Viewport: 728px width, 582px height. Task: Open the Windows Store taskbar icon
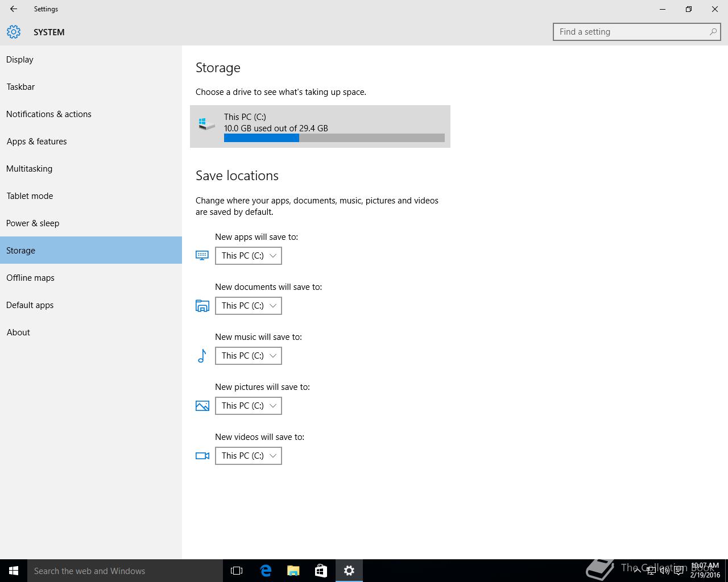tap(321, 571)
